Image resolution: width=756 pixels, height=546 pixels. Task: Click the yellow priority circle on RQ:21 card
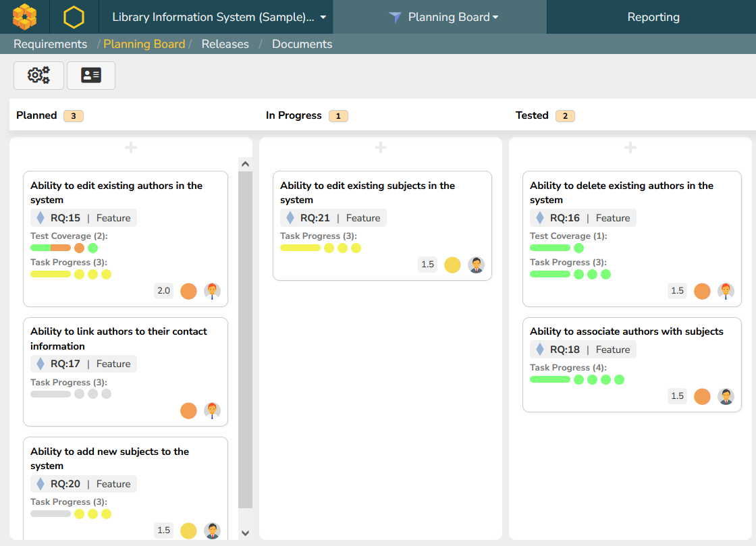(x=452, y=265)
